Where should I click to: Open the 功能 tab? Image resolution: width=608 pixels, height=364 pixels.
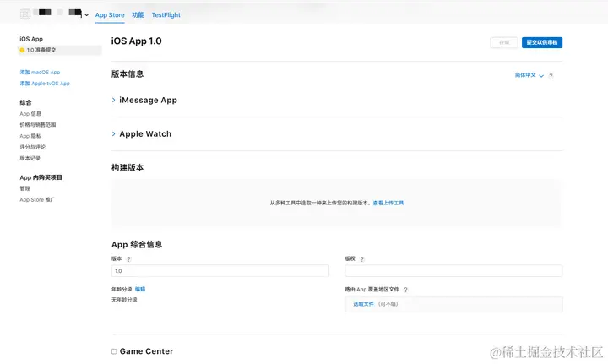pos(138,14)
